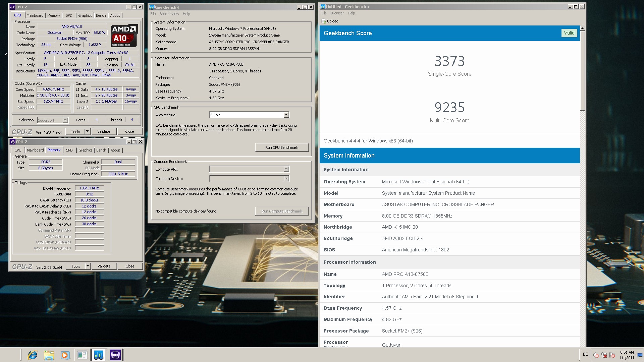This screenshot has height=362, width=644.
Task: Click Close in the CPU-Z CPU window
Action: [129, 131]
